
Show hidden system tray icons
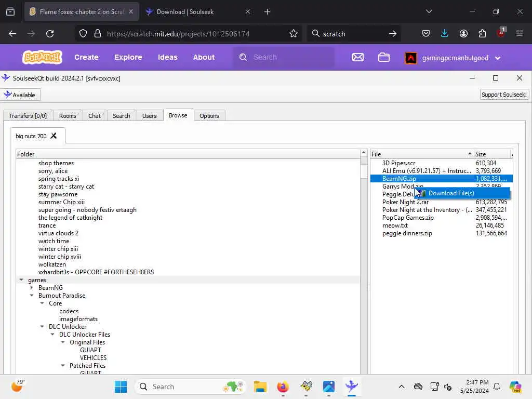[x=402, y=387]
